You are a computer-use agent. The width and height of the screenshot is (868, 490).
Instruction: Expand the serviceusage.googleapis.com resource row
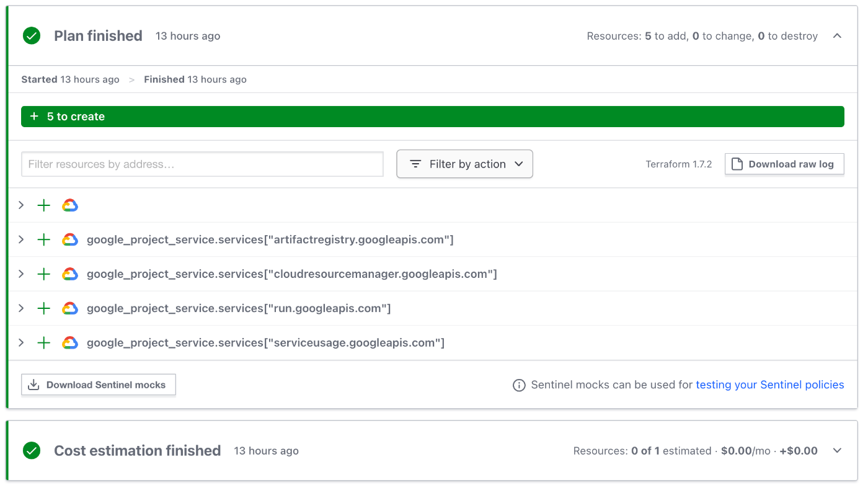21,343
